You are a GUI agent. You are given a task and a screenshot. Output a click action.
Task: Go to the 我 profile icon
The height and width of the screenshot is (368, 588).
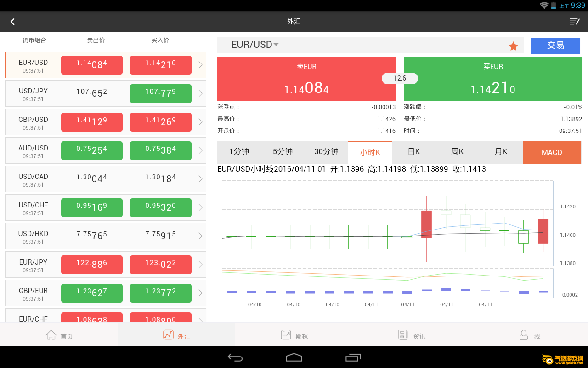point(524,335)
